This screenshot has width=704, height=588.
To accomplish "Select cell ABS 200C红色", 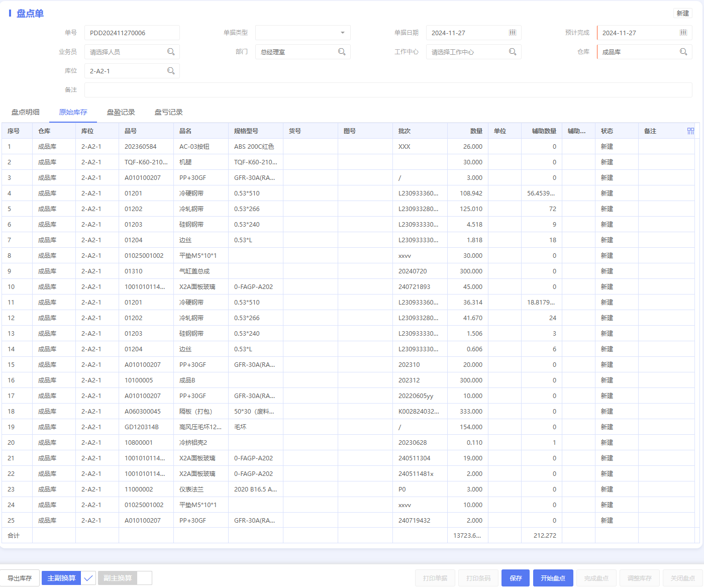I will (x=256, y=147).
